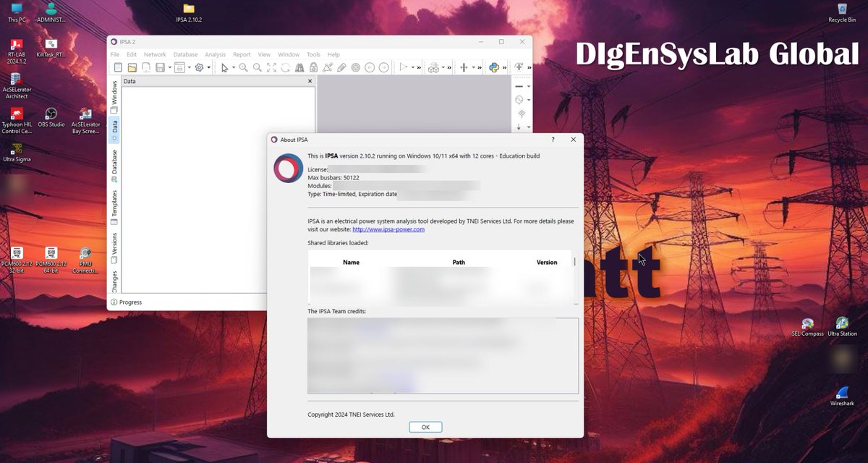Click the generator sine-wave symbol icon
This screenshot has height=463, width=868.
tap(519, 99)
